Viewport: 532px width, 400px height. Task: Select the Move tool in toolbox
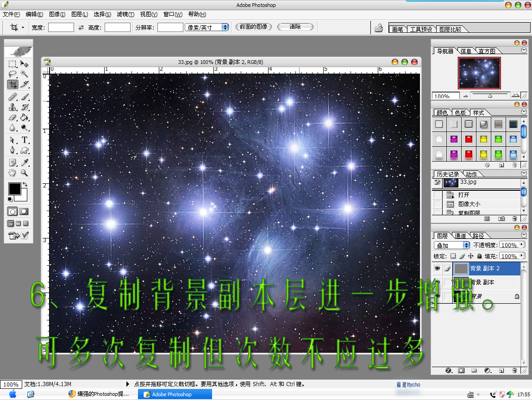(x=25, y=64)
